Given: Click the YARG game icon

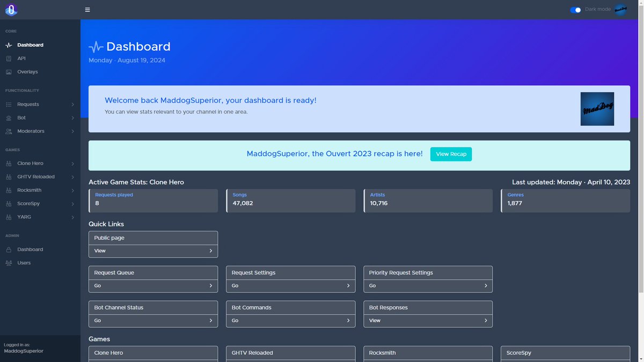Looking at the screenshot, I should coord(9,217).
